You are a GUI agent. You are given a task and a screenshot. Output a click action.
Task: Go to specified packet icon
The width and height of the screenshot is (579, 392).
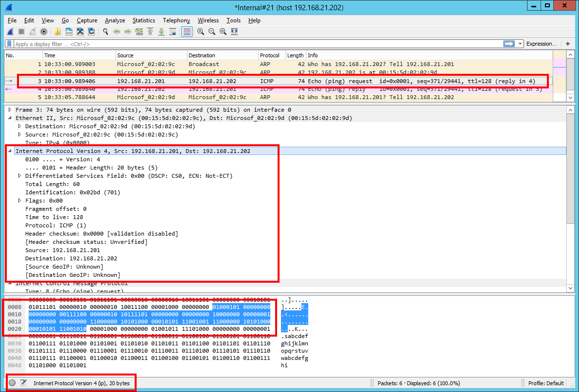pyautogui.click(x=139, y=32)
